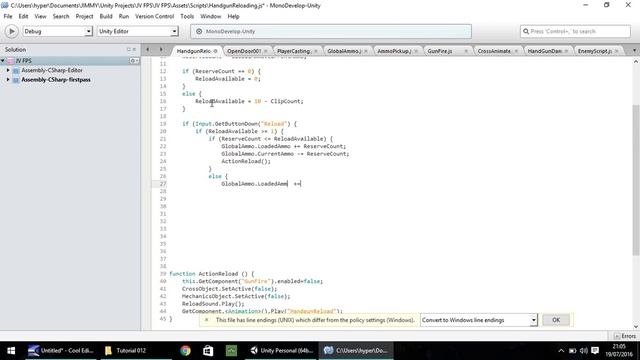Open the green monitor app in taskbar
Screen dimensions: 640x360
pyautogui.click(x=231, y=351)
